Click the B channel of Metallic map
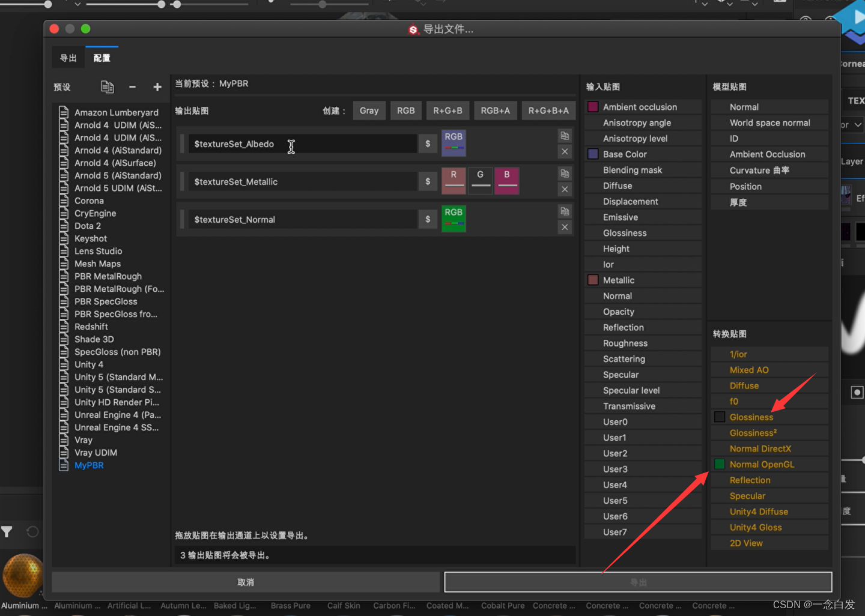This screenshot has height=616, width=865. [506, 181]
